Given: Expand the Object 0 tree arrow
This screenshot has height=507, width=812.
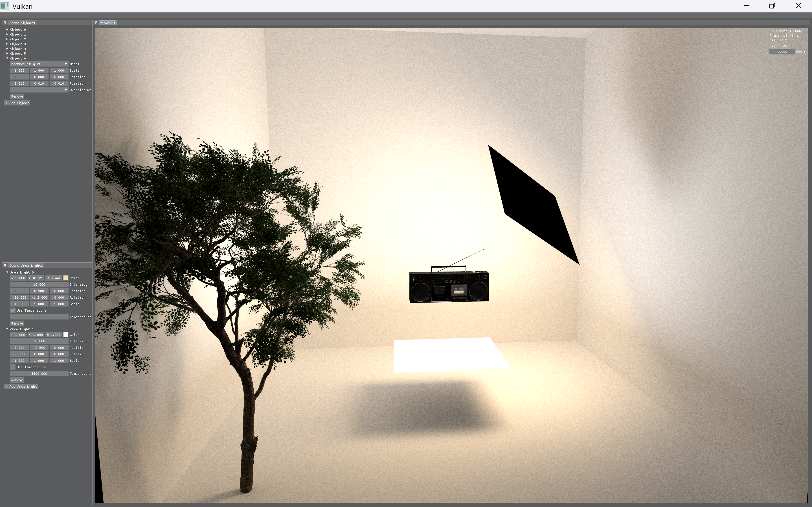Looking at the screenshot, I should coord(7,30).
